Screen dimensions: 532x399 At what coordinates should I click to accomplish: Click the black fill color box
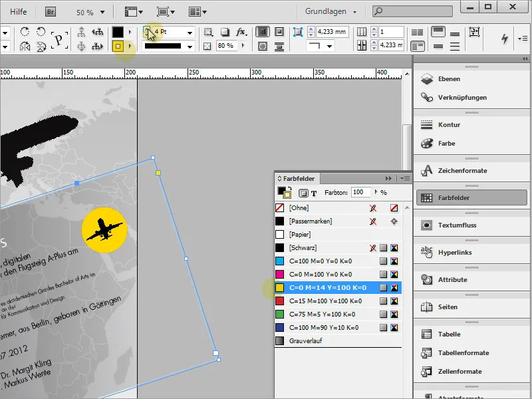tap(118, 32)
